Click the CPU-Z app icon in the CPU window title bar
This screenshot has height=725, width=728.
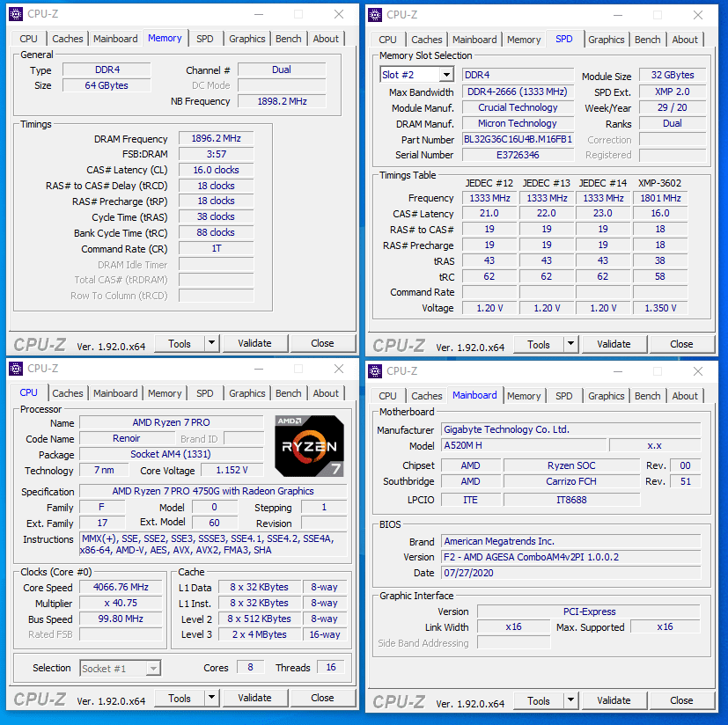tap(16, 369)
